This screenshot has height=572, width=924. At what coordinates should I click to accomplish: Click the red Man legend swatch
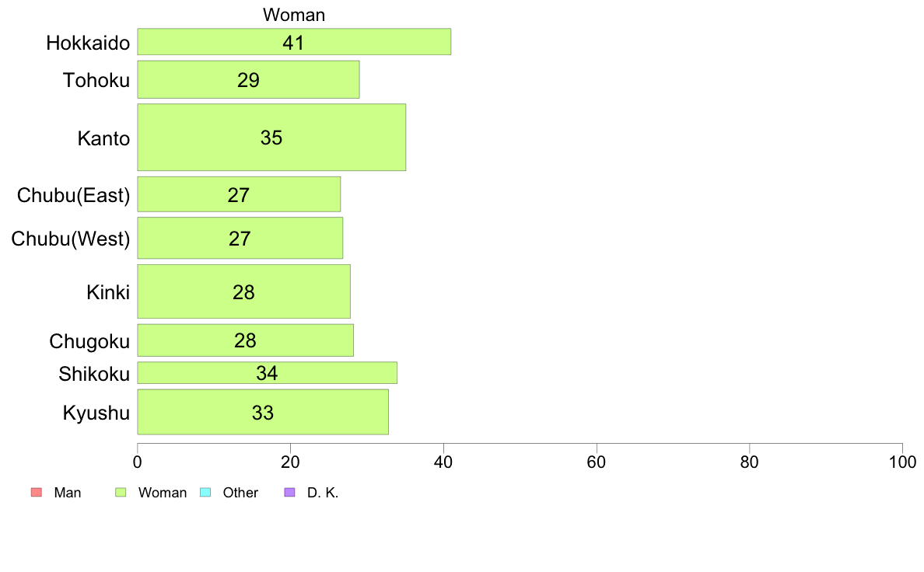37,493
